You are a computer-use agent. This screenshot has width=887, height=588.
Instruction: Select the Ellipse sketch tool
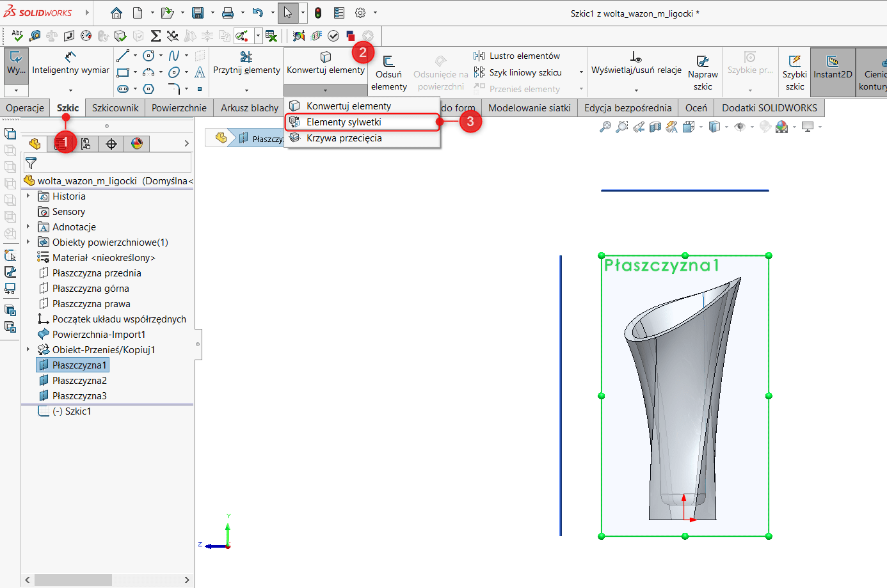click(x=174, y=72)
